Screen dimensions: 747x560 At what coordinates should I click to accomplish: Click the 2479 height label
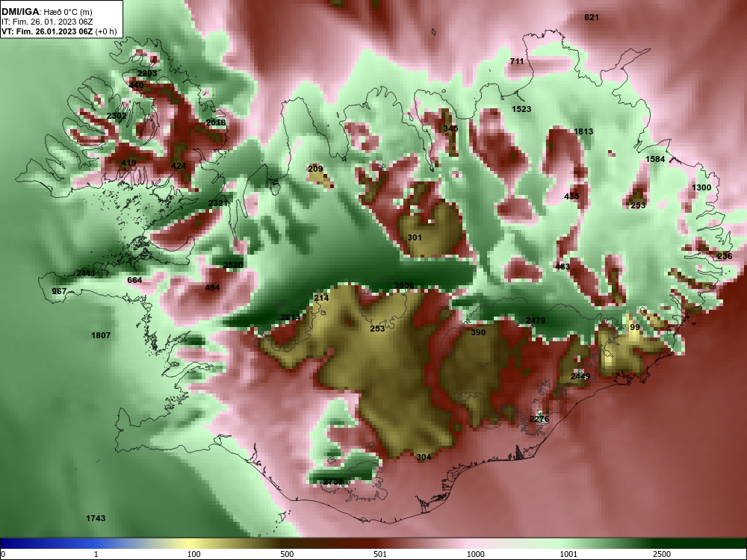tap(536, 320)
